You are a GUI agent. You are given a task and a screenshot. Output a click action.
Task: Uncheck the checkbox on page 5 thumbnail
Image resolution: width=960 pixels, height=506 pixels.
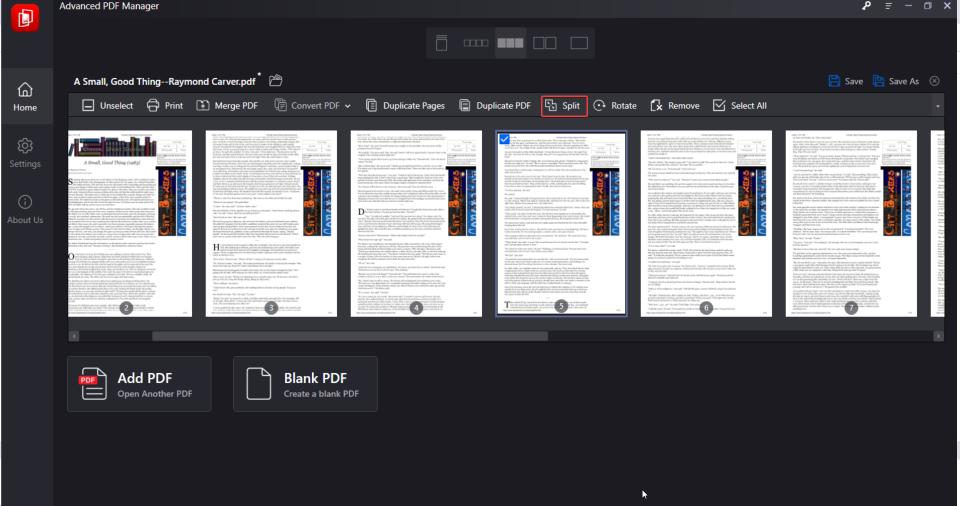click(504, 139)
